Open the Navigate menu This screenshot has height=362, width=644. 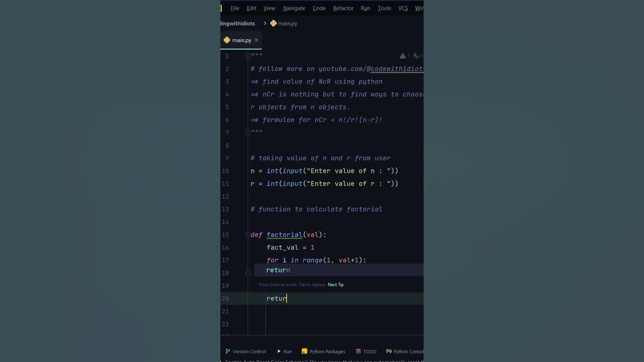coord(294,8)
